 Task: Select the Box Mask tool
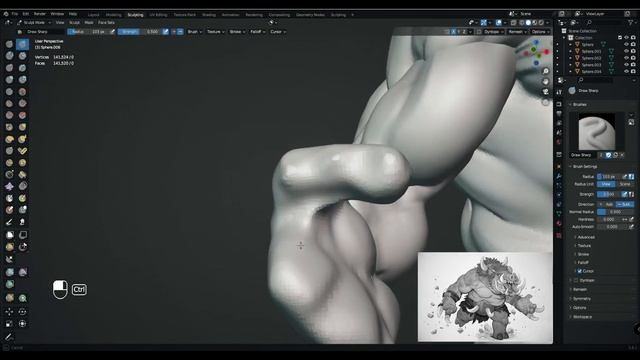tap(10, 235)
